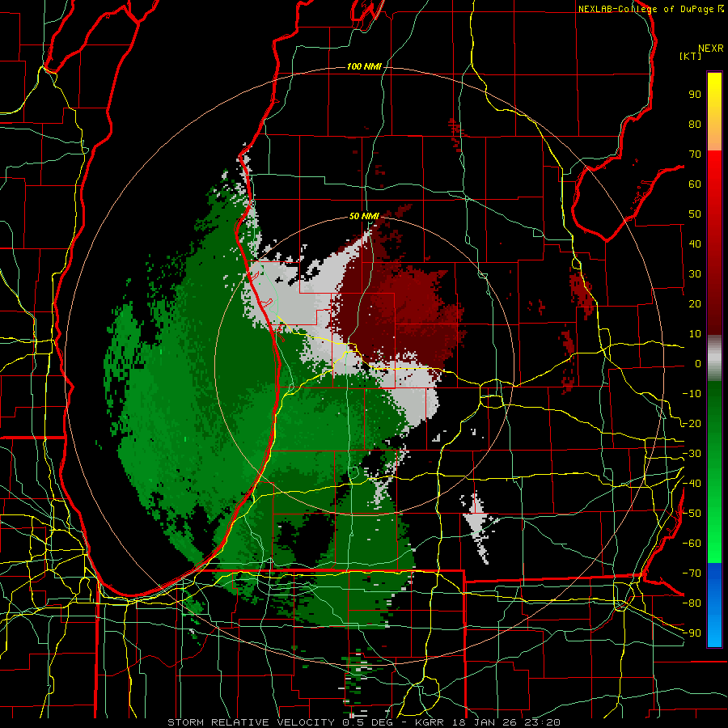Viewport: 728px width, 728px height.
Task: Click the 70 KT label on the scale
Action: pos(695,154)
